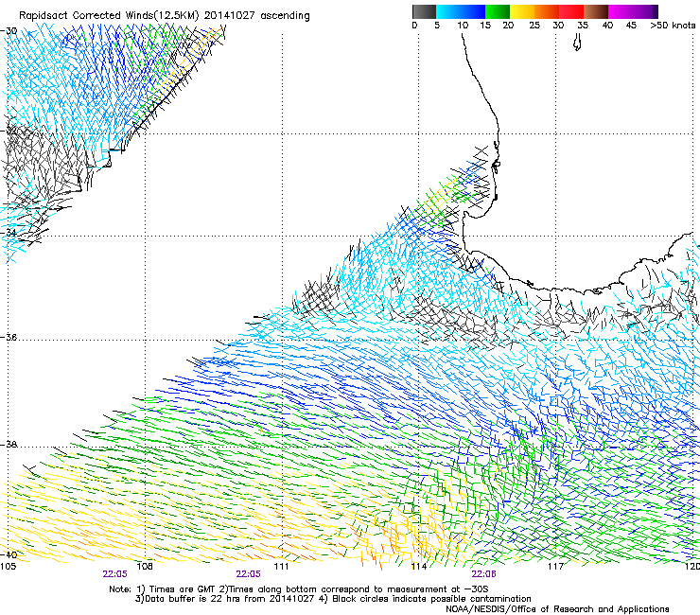Click the latitude label '-36'
Screen dimensions: 700x615
coord(9,337)
